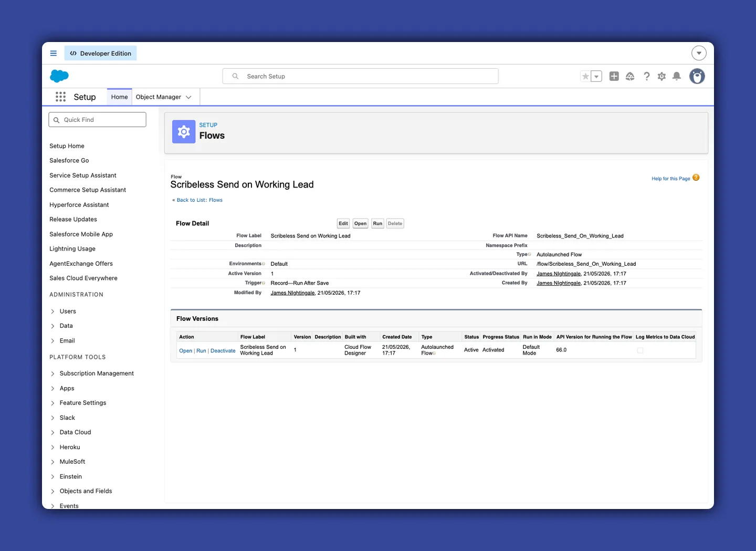
Task: Open Setup Home in sidebar
Action: click(x=67, y=146)
